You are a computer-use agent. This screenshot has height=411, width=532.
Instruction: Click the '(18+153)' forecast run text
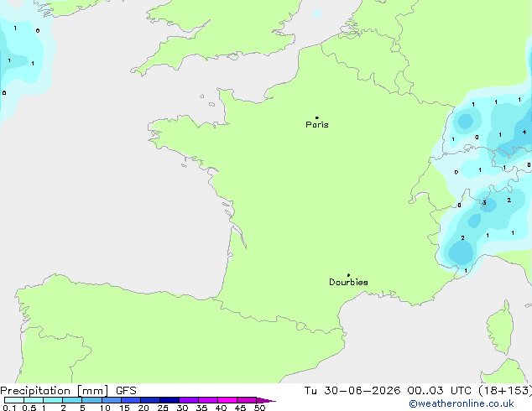505,391
